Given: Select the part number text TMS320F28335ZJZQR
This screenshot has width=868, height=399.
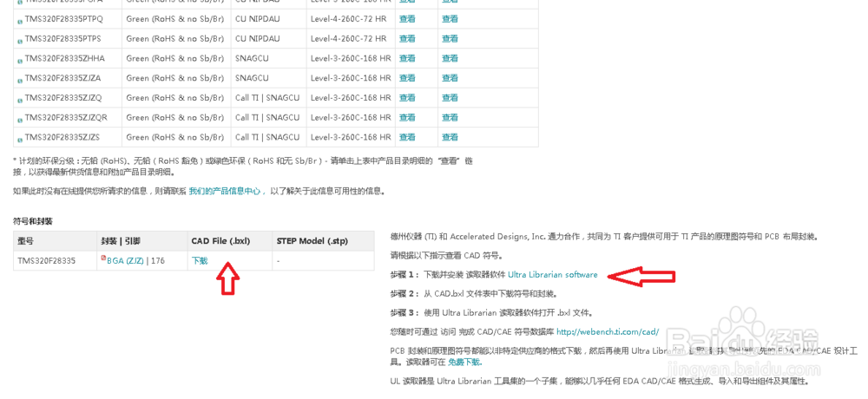Looking at the screenshot, I should (67, 117).
